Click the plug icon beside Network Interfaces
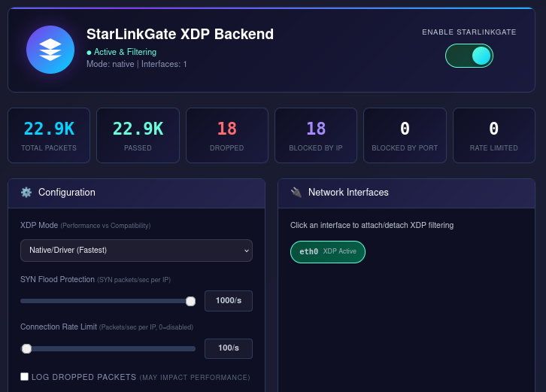This screenshot has height=392, width=546. (296, 193)
